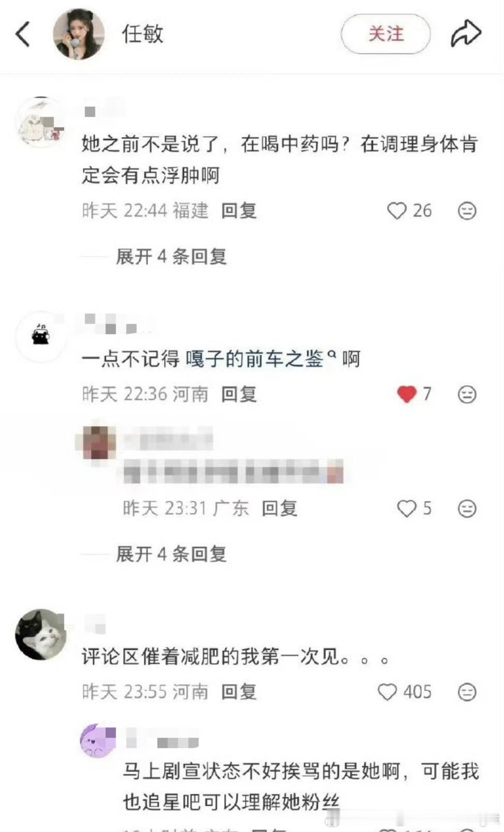Expand 4 replies under the 福建 comment
The image size is (504, 832).
[171, 256]
